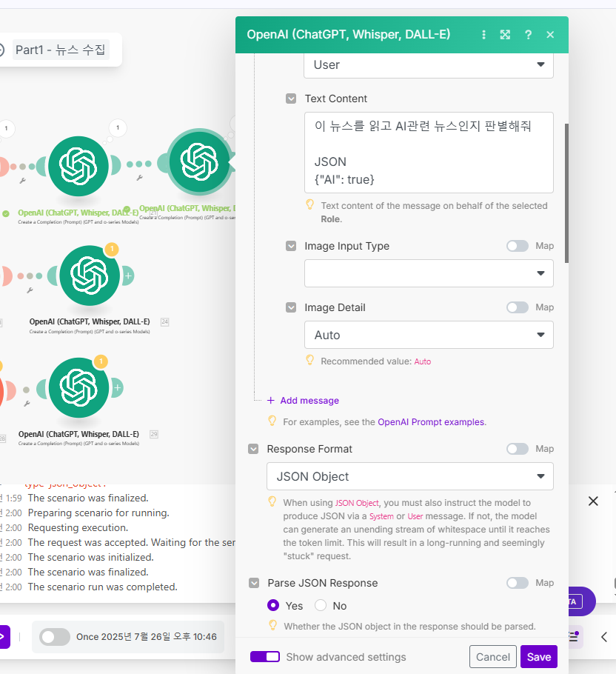Select OpenAI module number 24

click(x=90, y=276)
